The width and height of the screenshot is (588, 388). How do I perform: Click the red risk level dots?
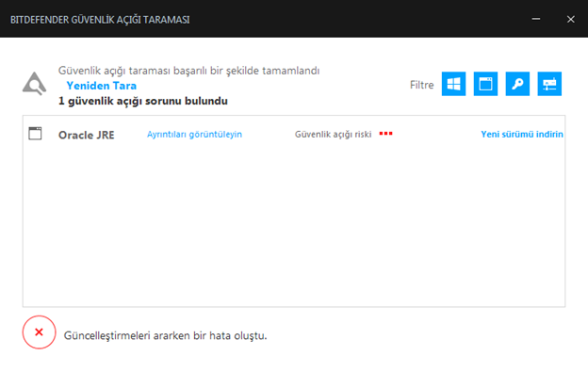(x=385, y=134)
